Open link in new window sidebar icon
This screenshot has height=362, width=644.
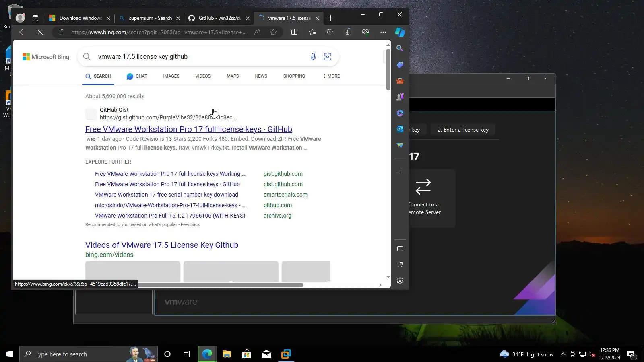(x=400, y=265)
